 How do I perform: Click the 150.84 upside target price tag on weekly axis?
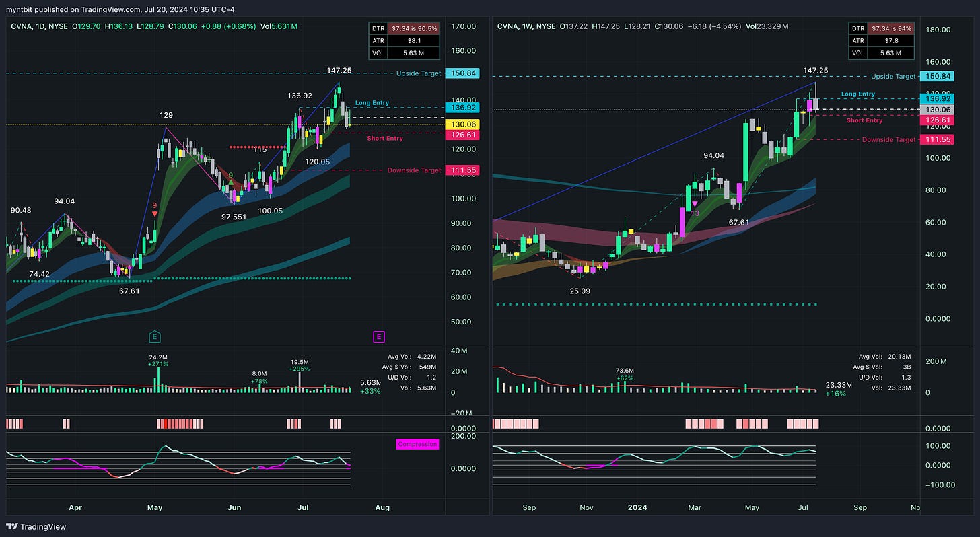938,77
